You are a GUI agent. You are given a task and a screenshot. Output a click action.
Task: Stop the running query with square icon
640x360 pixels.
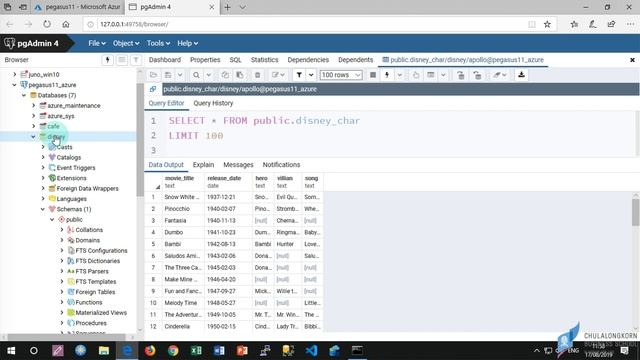click(373, 75)
